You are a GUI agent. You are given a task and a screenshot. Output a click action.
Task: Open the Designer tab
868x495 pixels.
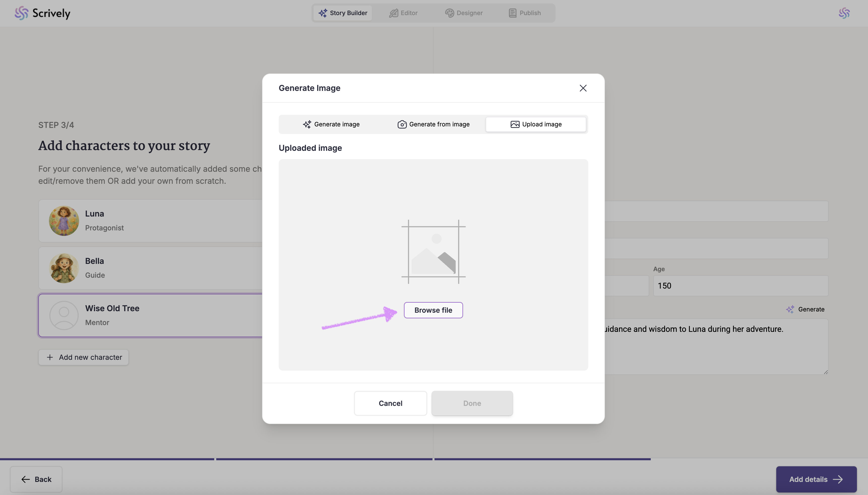(464, 13)
